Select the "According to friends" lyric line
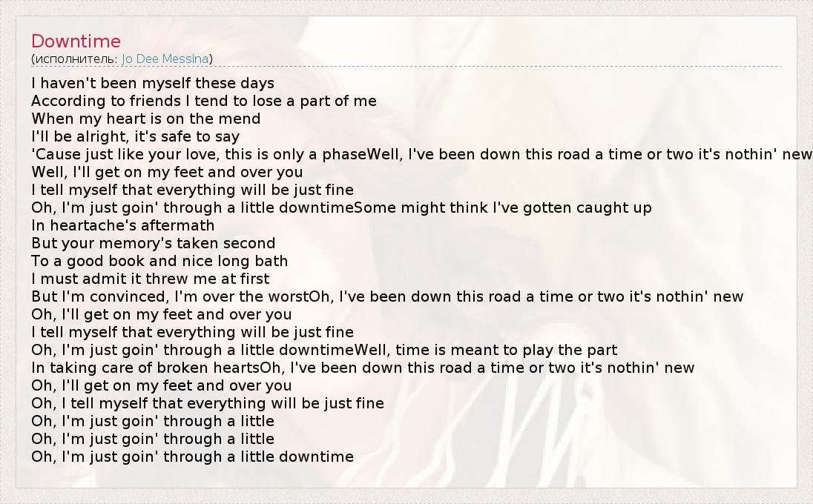Viewport: 813px width, 504px height. pyautogui.click(x=204, y=101)
